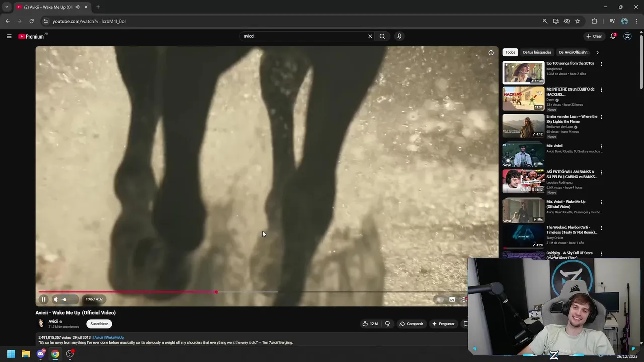
Task: Dislike the video
Action: [x=387, y=324]
